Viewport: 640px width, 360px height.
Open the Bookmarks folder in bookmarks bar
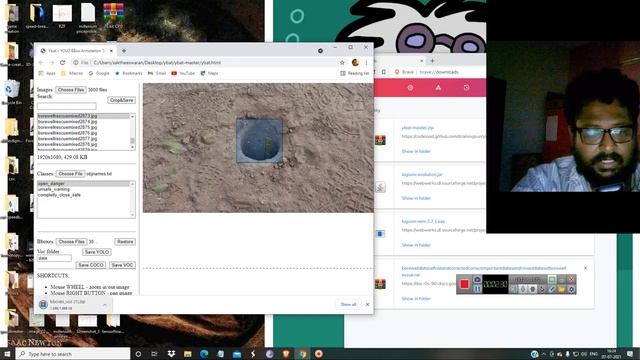click(129, 73)
